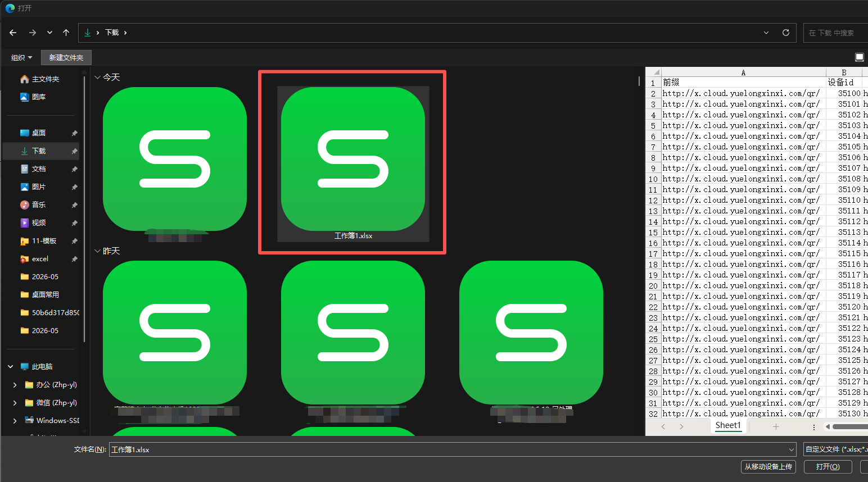Click the back navigation arrow
Viewport: 868px width, 482px height.
point(13,33)
